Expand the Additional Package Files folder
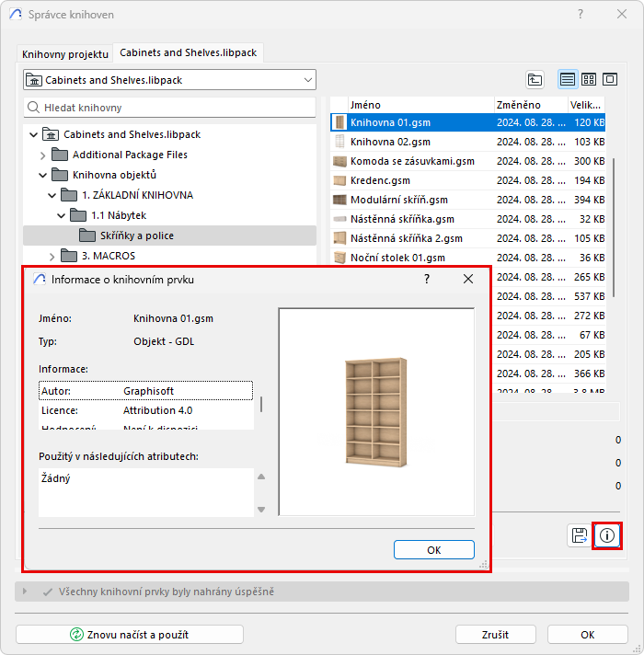The image size is (644, 655). click(x=43, y=155)
